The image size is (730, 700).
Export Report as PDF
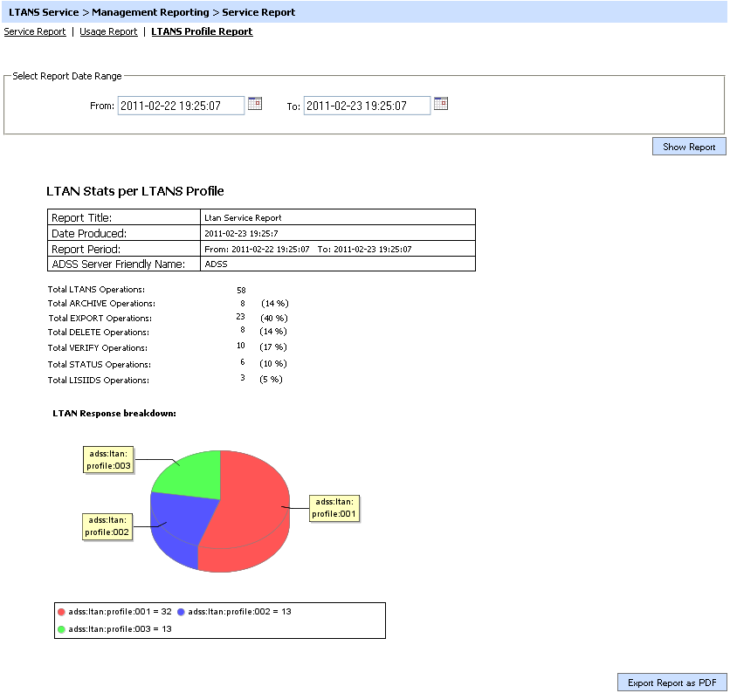pyautogui.click(x=671, y=683)
